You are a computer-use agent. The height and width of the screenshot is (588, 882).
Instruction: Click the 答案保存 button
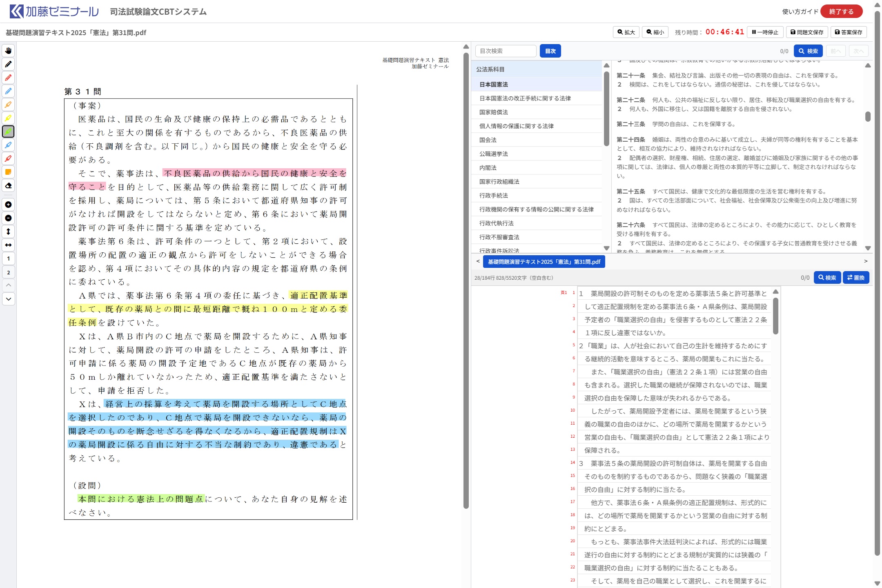848,32
